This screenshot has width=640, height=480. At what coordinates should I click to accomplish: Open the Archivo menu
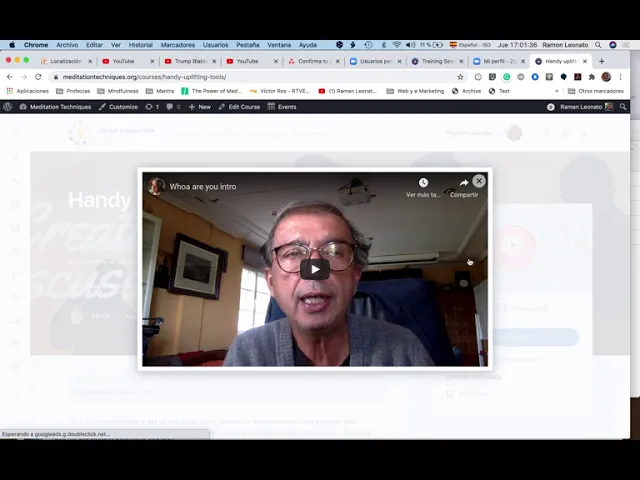(x=67, y=45)
